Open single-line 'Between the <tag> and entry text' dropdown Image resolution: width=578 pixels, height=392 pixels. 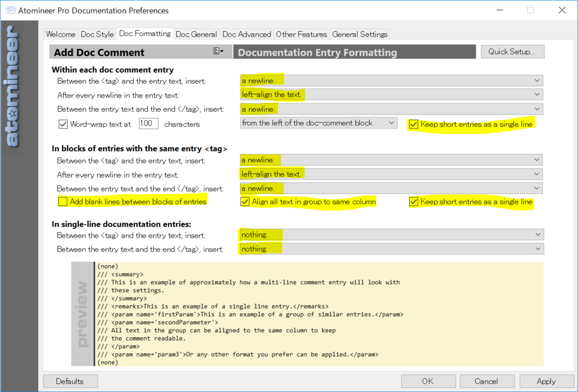pyautogui.click(x=392, y=235)
